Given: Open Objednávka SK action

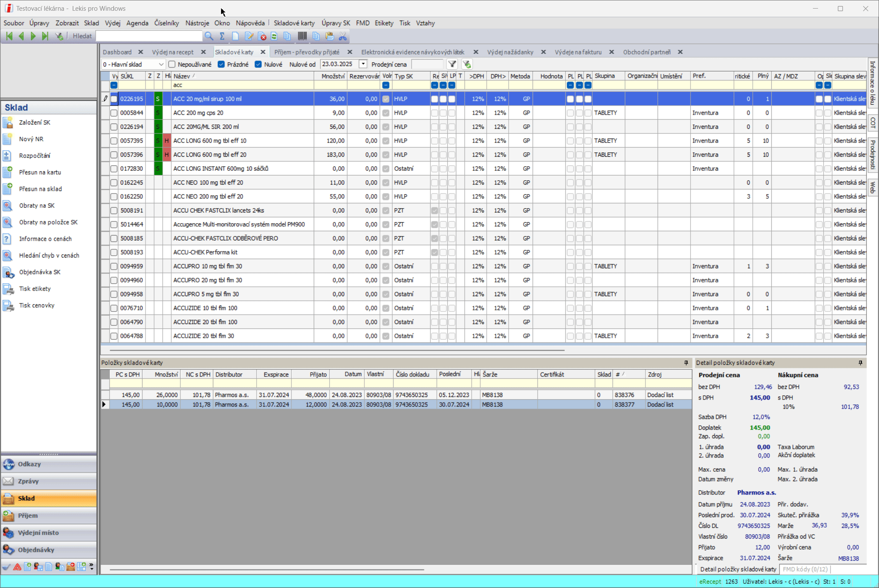Looking at the screenshot, I should [x=39, y=272].
